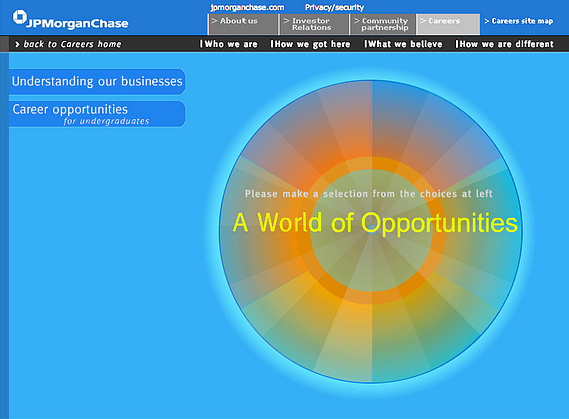Click the arrow before 'back to Careers home'
Image resolution: width=569 pixels, height=419 pixels.
17,44
